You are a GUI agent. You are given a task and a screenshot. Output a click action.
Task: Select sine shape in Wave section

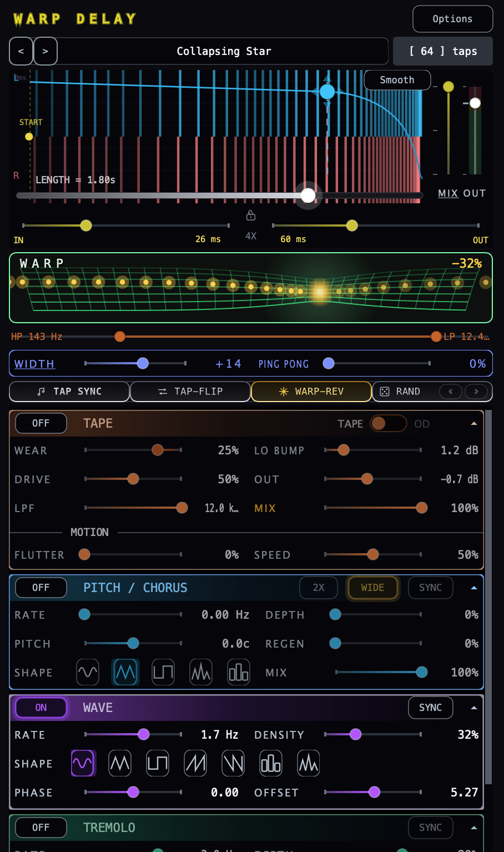tap(82, 763)
